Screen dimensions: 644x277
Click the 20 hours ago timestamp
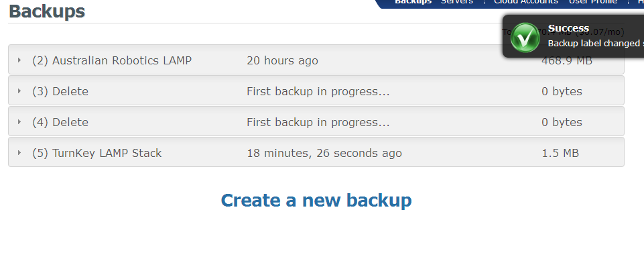coord(282,60)
